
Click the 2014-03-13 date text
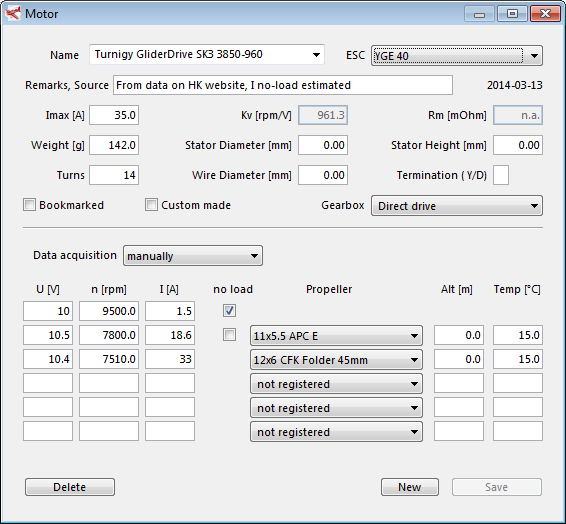tap(514, 85)
